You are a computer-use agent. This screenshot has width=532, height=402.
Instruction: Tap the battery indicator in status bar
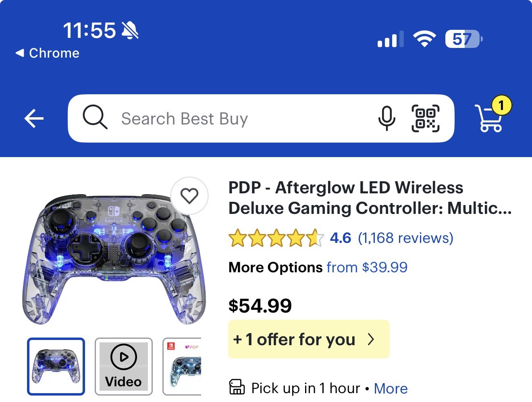[x=463, y=39]
